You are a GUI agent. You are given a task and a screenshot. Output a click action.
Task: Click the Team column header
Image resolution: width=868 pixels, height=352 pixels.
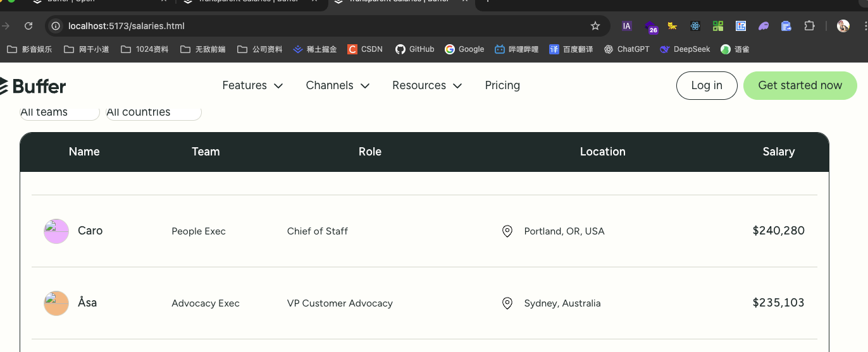tap(206, 152)
